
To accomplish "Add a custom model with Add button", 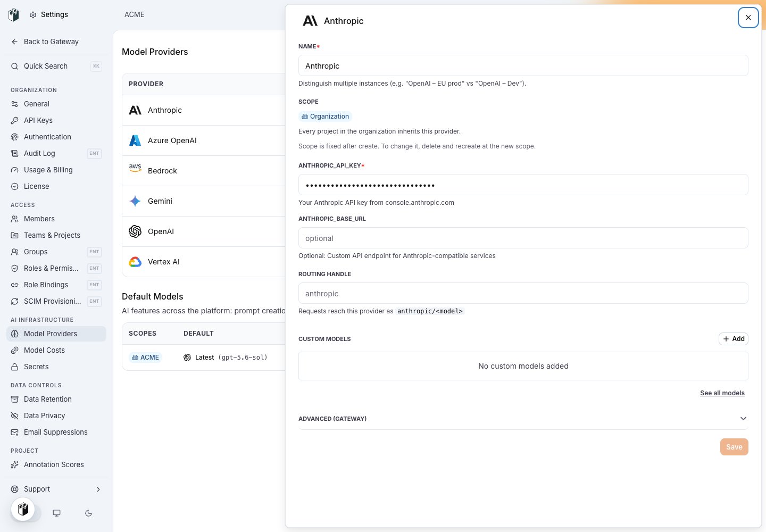I will pos(734,339).
